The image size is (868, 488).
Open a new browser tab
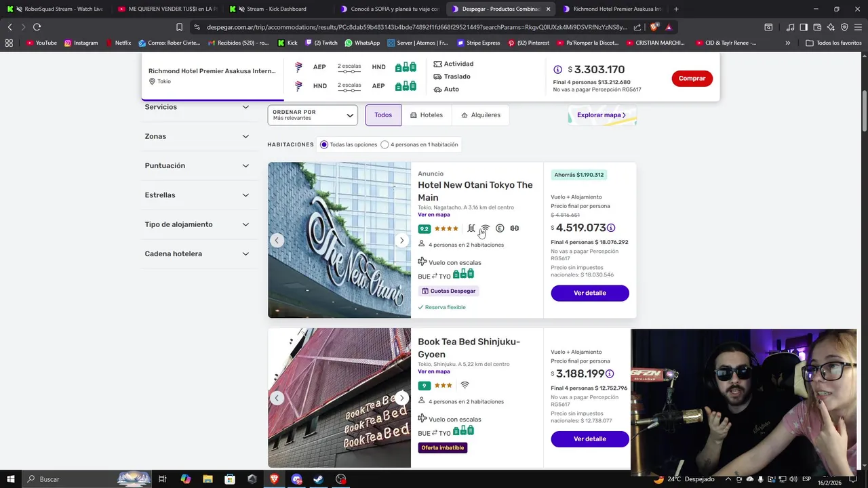(x=676, y=9)
